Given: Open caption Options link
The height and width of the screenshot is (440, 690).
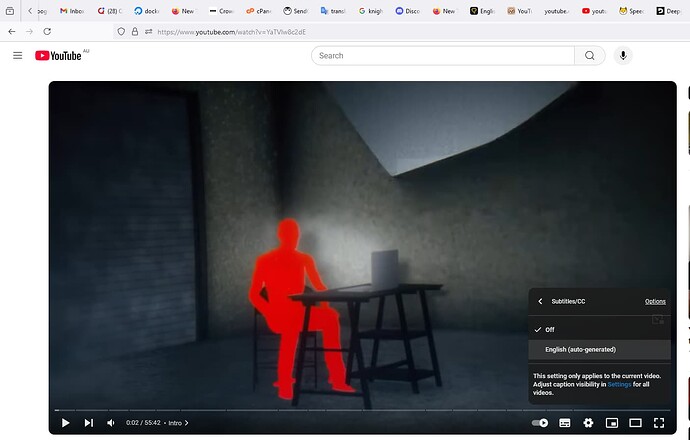Looking at the screenshot, I should pyautogui.click(x=655, y=301).
